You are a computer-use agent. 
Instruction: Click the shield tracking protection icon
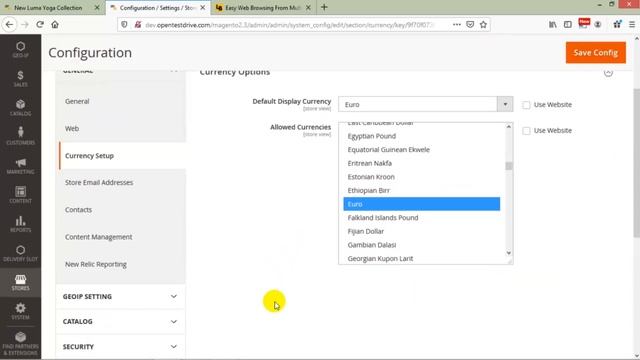point(124,24)
